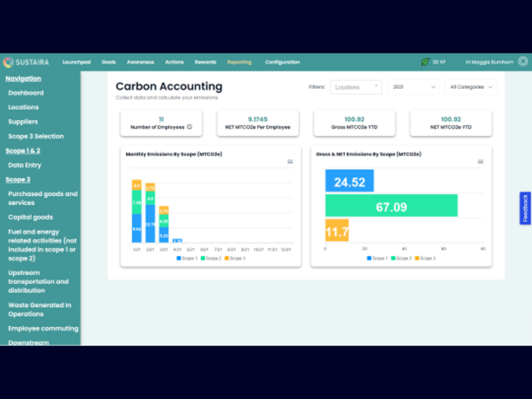Open Capital goods in the sidebar

[x=31, y=217]
